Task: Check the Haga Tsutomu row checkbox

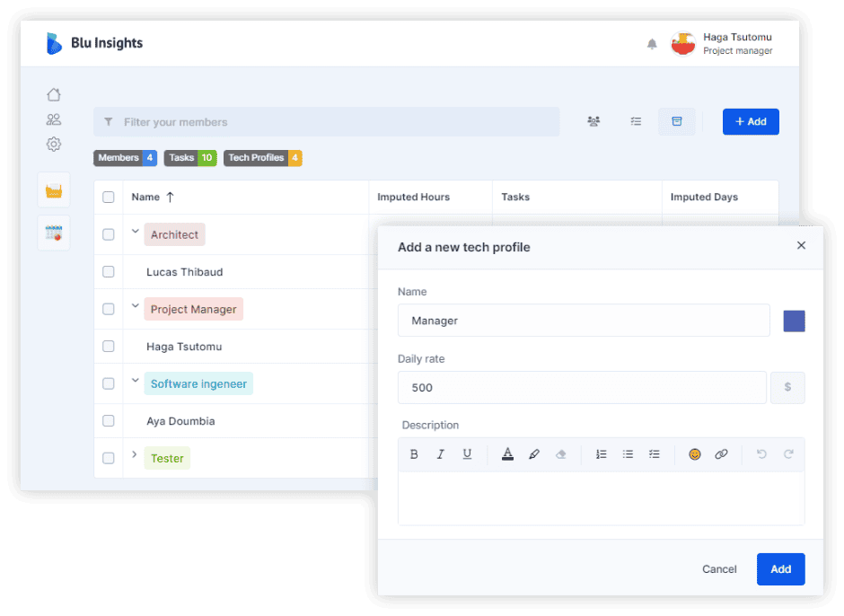Action: tap(109, 347)
